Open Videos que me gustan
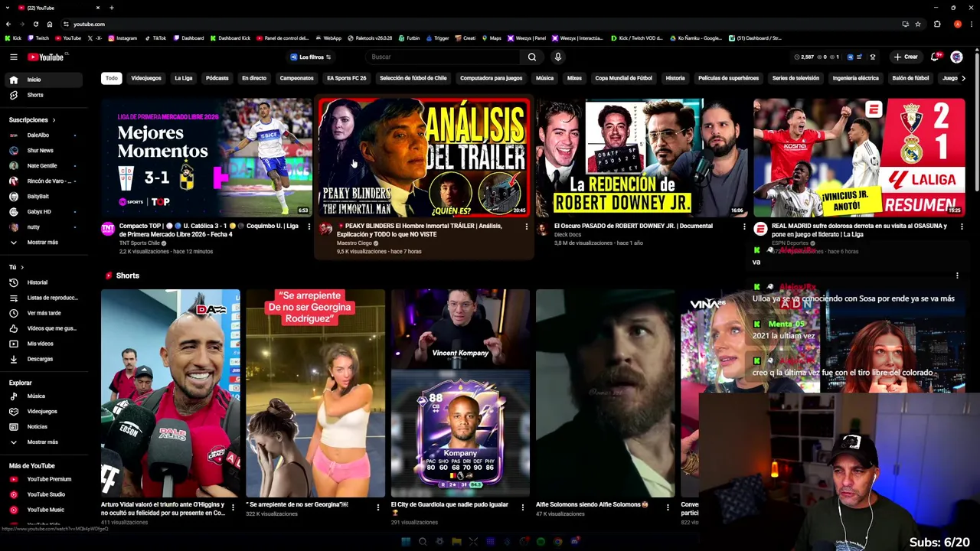This screenshot has height=551, width=980. point(44,328)
